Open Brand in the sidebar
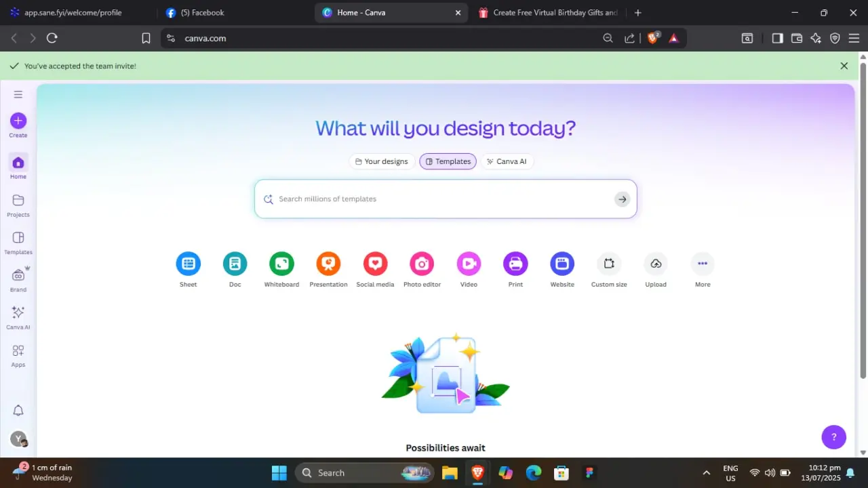This screenshot has width=868, height=488. click(18, 280)
